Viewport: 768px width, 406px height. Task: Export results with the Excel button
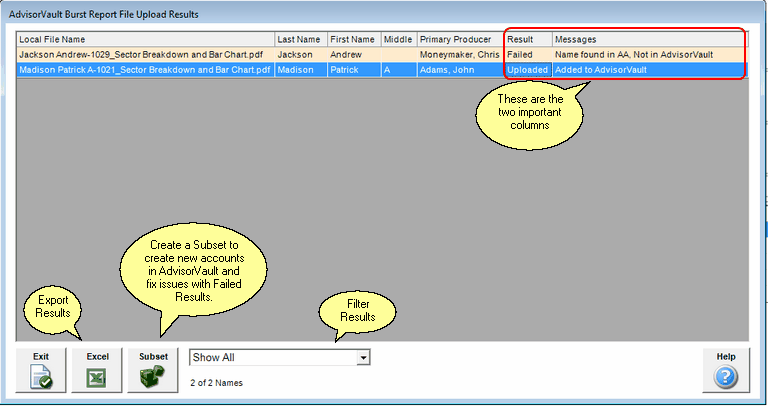[x=97, y=370]
